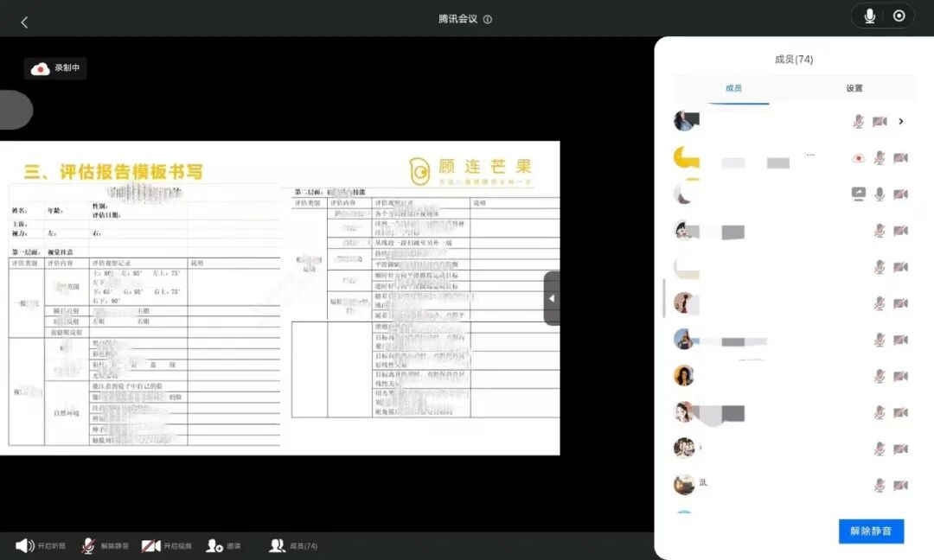Click the shared slide title 三、评估报告模板书写
This screenshot has height=560, width=934.
point(113,172)
